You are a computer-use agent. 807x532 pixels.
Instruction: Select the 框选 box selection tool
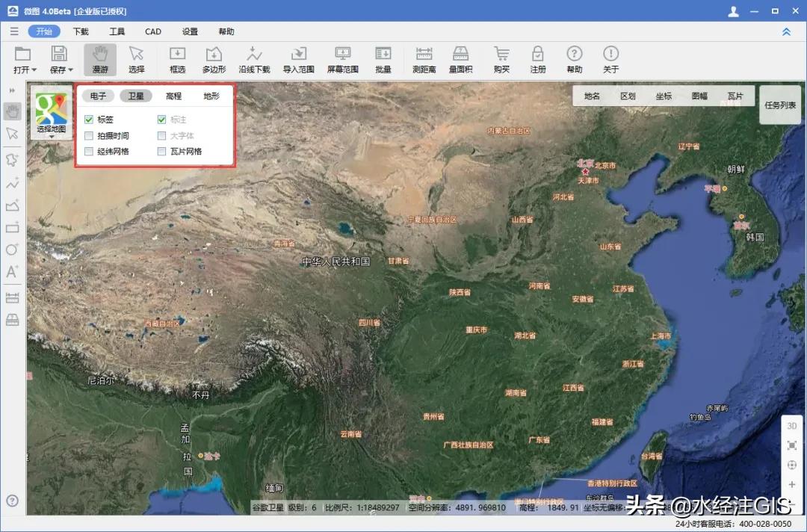point(176,60)
